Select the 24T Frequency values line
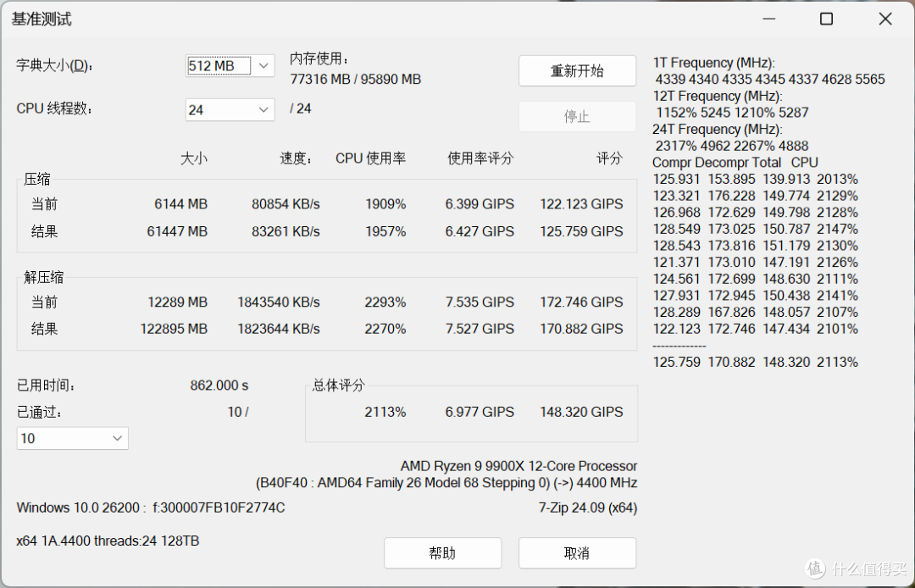915x588 pixels. (x=732, y=146)
